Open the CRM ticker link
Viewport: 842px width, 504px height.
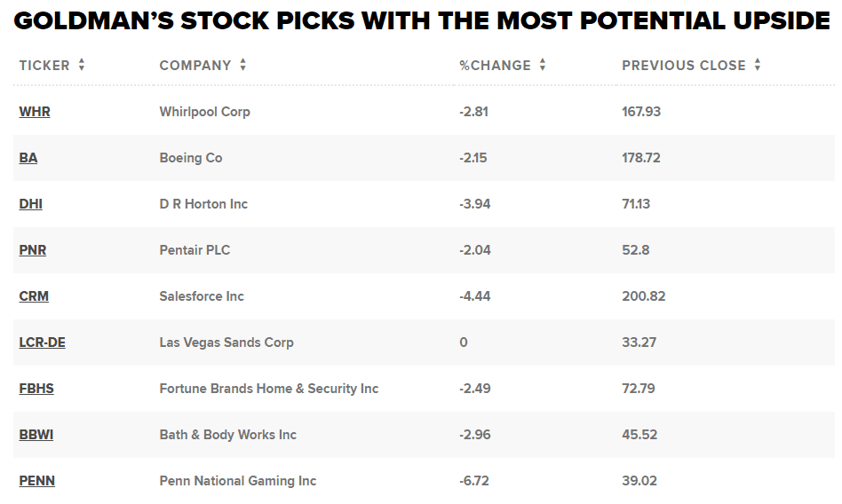[x=34, y=296]
